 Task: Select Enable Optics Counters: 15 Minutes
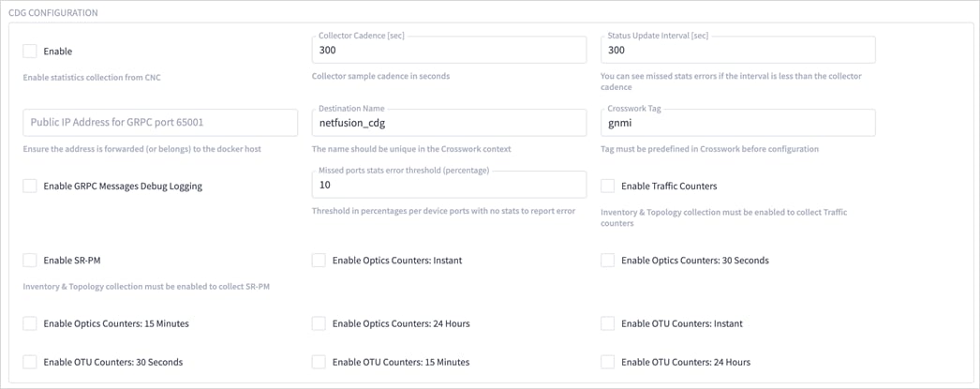pyautogui.click(x=30, y=323)
